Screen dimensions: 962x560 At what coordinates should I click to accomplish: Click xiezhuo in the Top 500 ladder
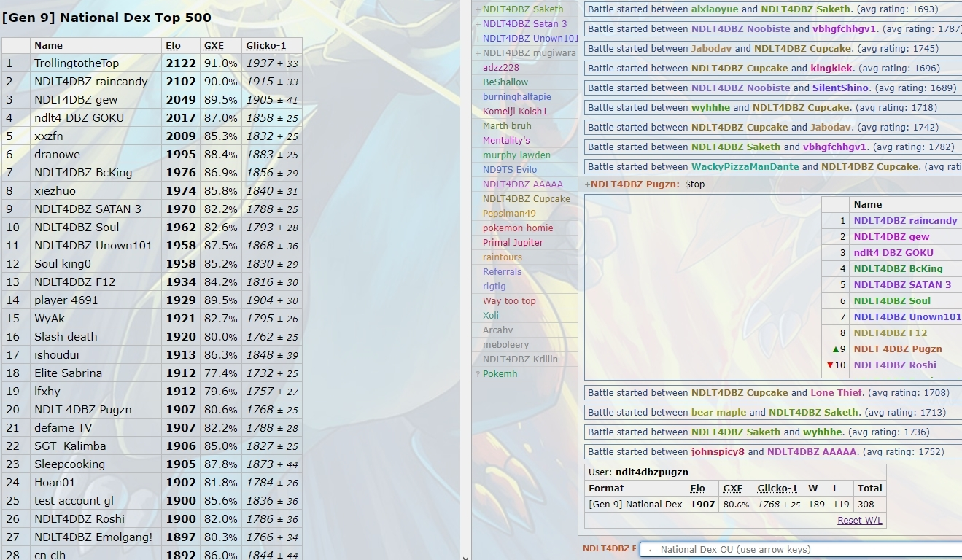tap(55, 191)
